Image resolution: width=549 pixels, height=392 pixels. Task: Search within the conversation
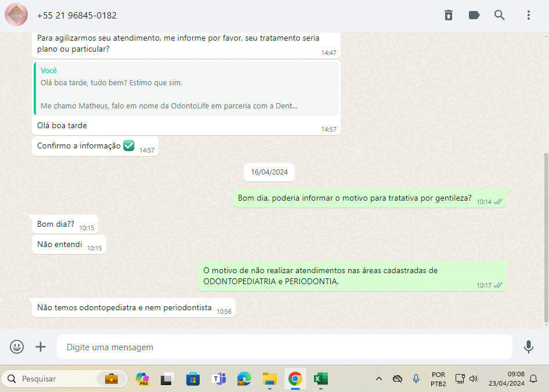[x=499, y=15]
